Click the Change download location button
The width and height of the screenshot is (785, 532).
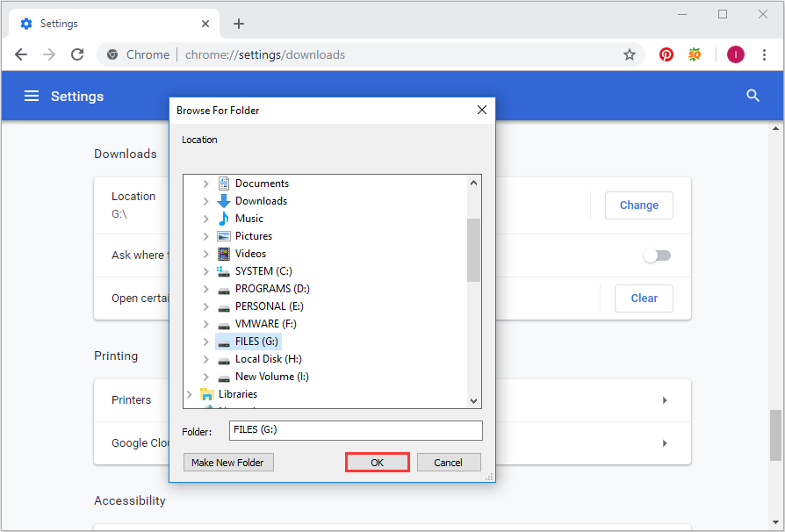(x=639, y=205)
